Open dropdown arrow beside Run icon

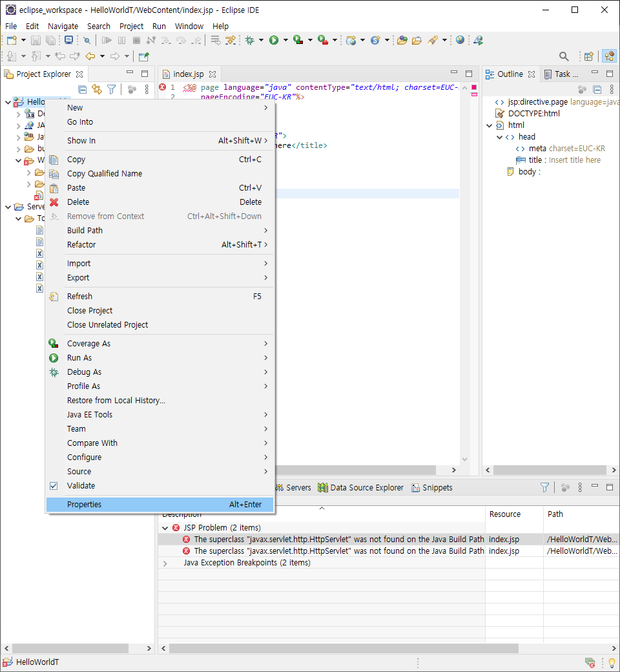point(285,40)
